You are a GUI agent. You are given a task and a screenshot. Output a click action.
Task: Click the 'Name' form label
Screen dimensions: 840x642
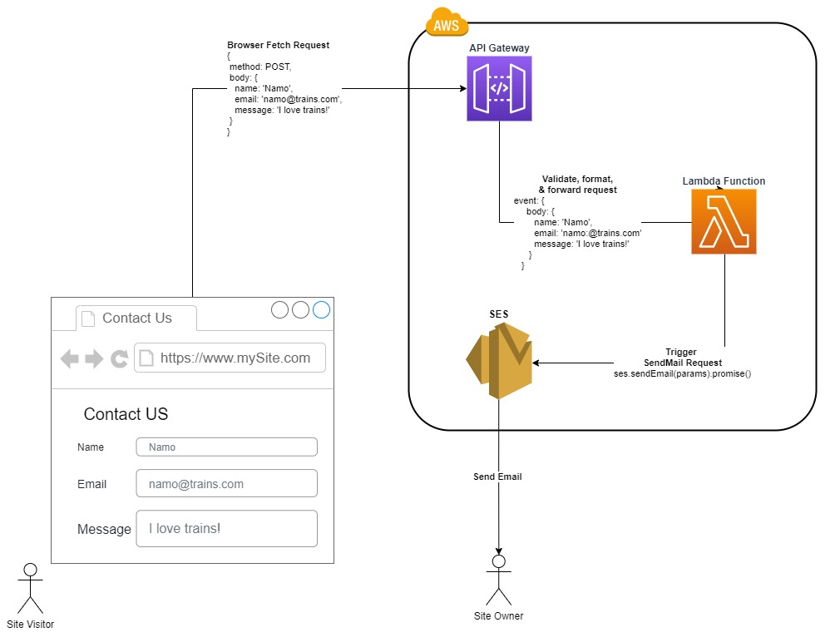coord(91,447)
